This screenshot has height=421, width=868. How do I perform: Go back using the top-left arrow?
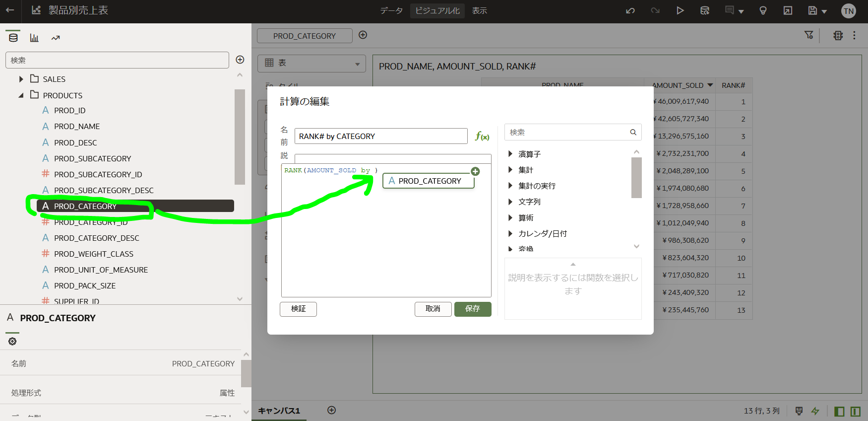pos(10,10)
